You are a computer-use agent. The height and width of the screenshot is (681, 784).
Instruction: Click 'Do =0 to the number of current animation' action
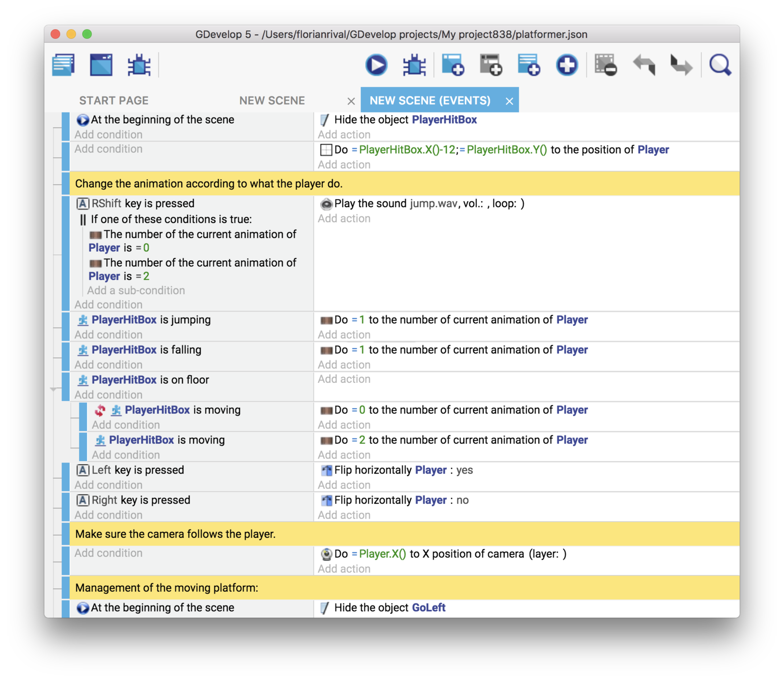pos(454,410)
